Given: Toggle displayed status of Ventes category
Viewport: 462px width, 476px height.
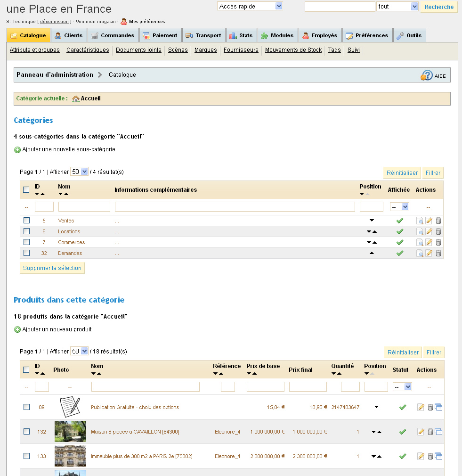Looking at the screenshot, I should point(400,221).
